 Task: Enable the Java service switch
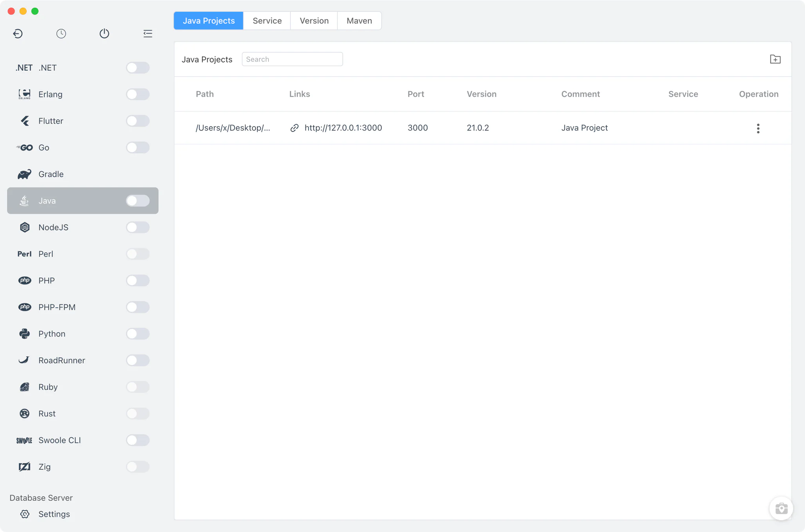tap(138, 201)
